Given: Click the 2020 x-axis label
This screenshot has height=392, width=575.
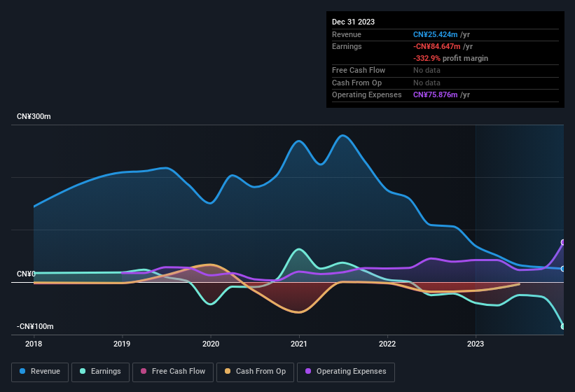Looking at the screenshot, I should point(211,344).
